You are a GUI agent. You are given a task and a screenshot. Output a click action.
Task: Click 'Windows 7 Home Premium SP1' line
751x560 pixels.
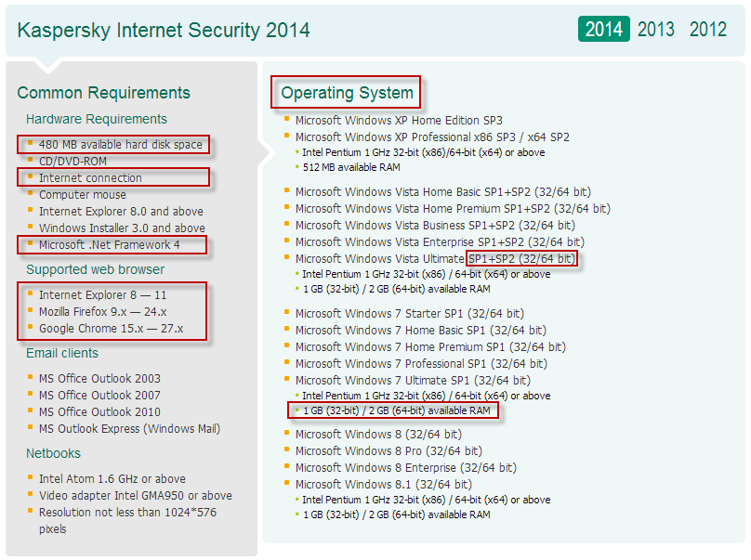(430, 347)
